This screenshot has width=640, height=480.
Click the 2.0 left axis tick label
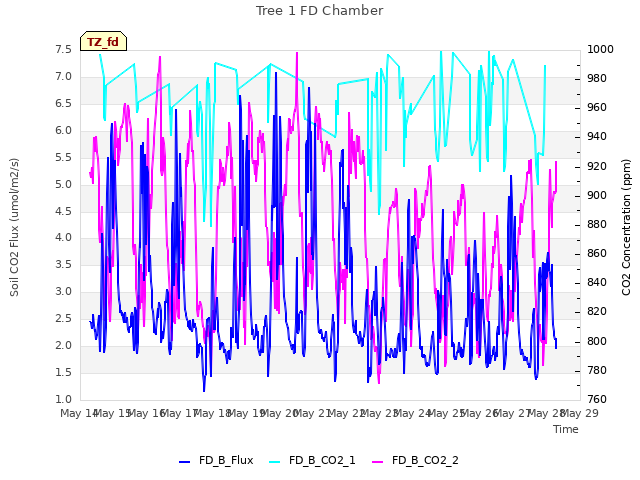pos(64,345)
